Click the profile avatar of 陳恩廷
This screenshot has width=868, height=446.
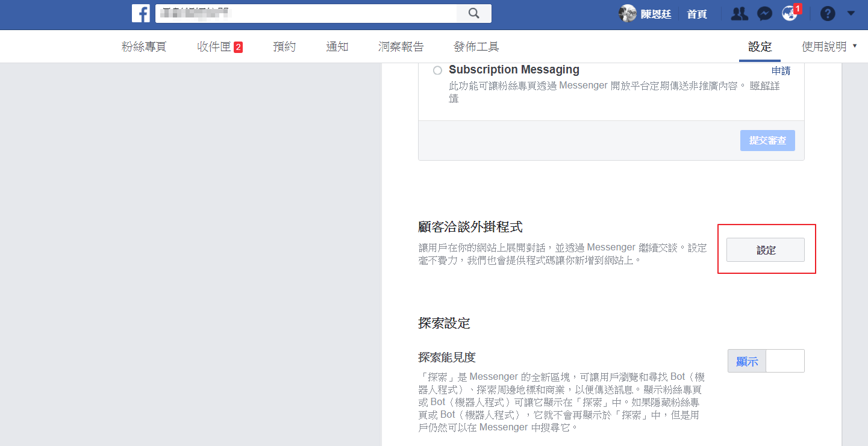pos(628,14)
